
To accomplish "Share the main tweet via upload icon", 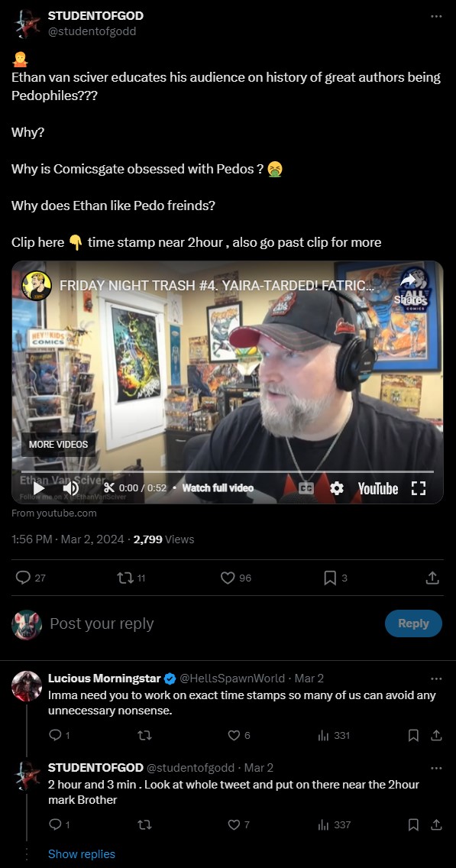I will (x=433, y=578).
